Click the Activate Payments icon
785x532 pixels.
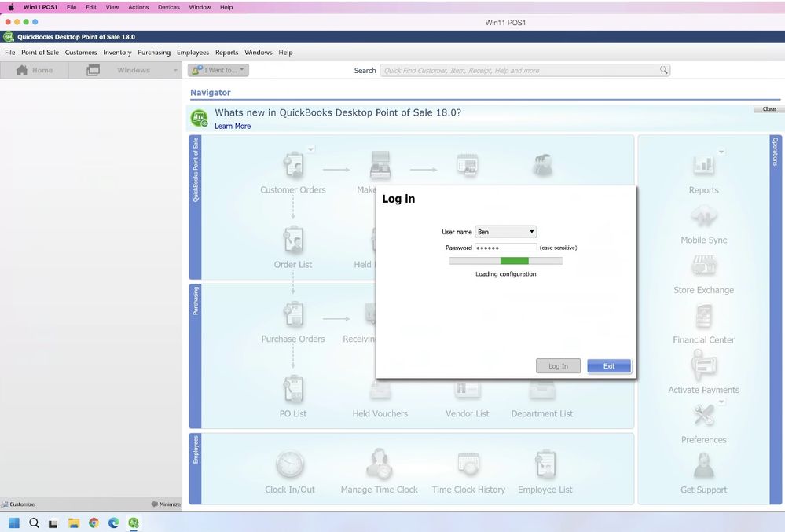click(703, 365)
